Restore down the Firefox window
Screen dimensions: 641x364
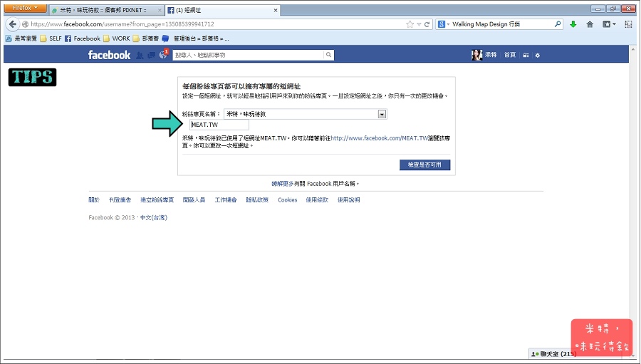[613, 9]
